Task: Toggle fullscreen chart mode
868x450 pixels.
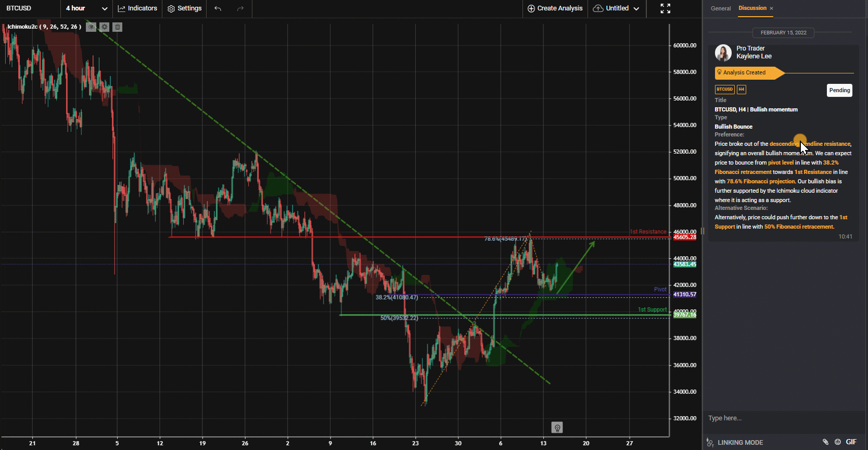Action: pos(665,8)
